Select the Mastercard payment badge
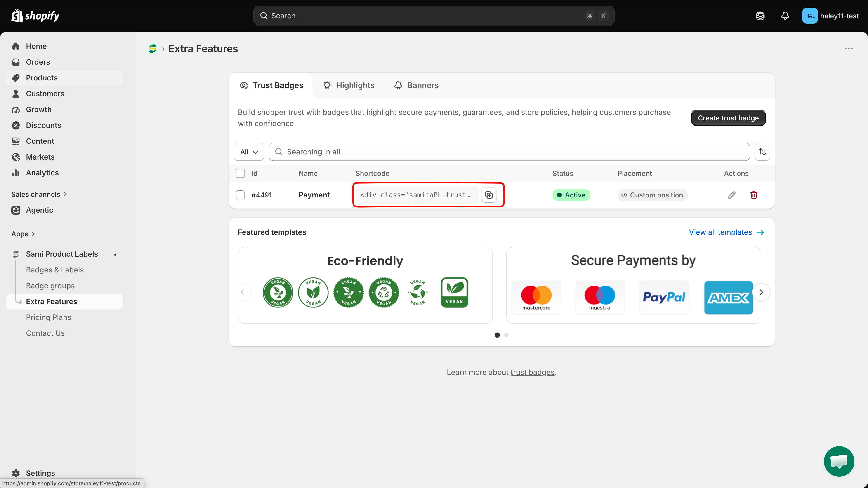Image resolution: width=868 pixels, height=488 pixels. [536, 298]
